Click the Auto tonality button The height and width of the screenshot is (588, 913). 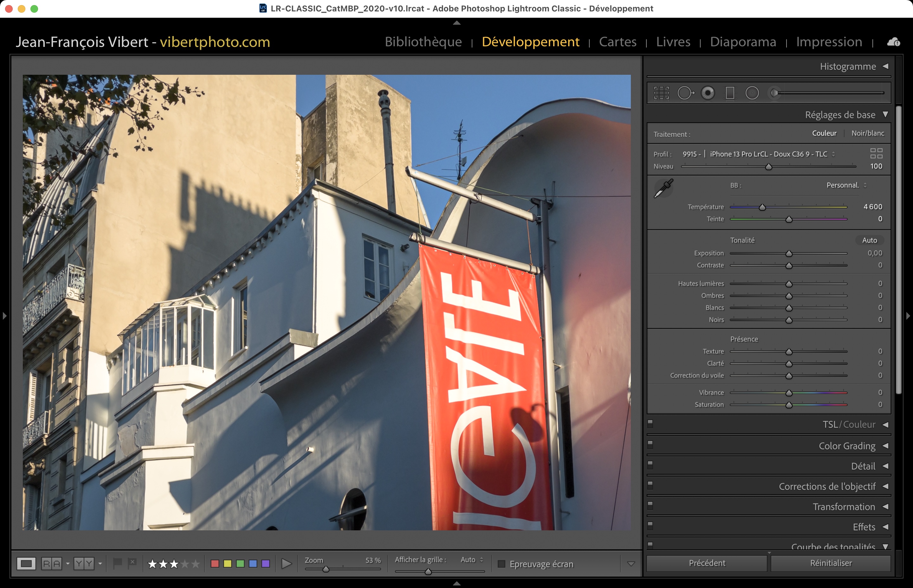click(869, 240)
